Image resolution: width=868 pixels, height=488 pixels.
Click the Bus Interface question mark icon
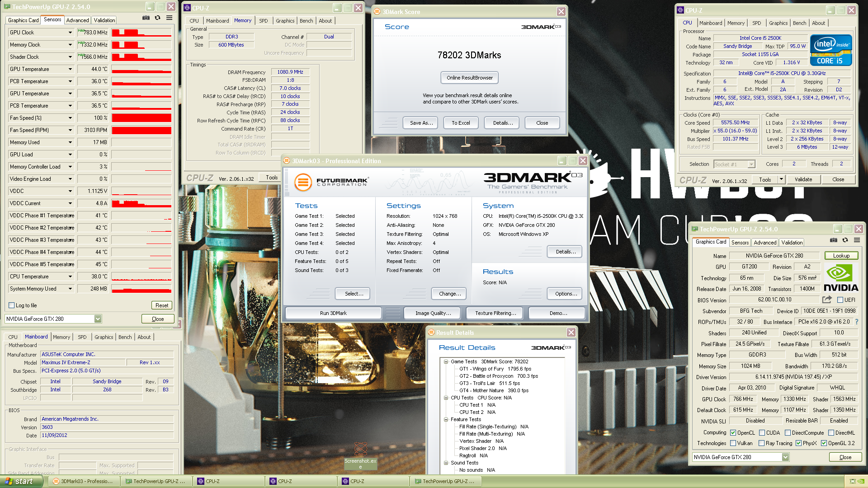856,322
